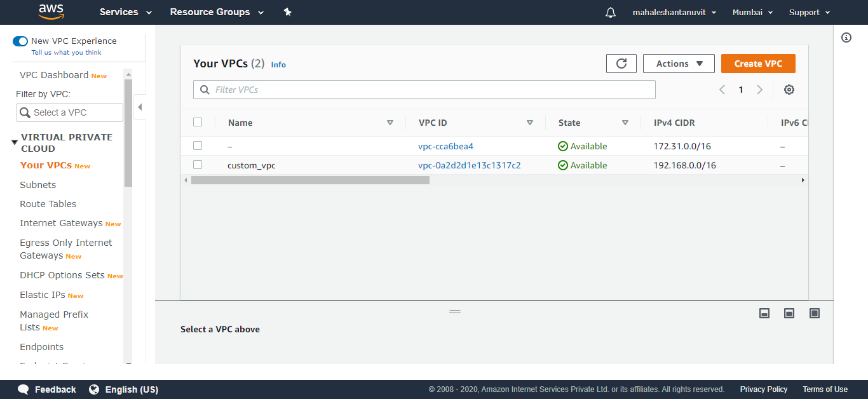
Task: Turn off the New VPC Experience toggle
Action: tap(20, 41)
